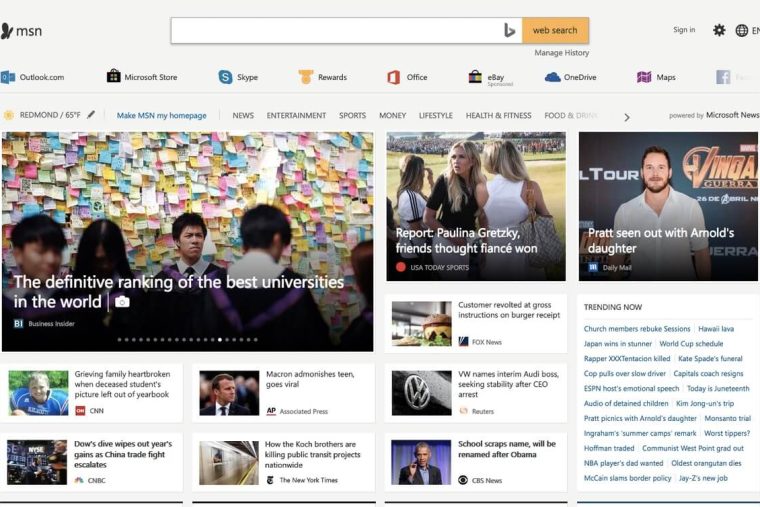Select the last carousel slide dot
Viewport: 760px width, 507px height.
click(x=255, y=340)
